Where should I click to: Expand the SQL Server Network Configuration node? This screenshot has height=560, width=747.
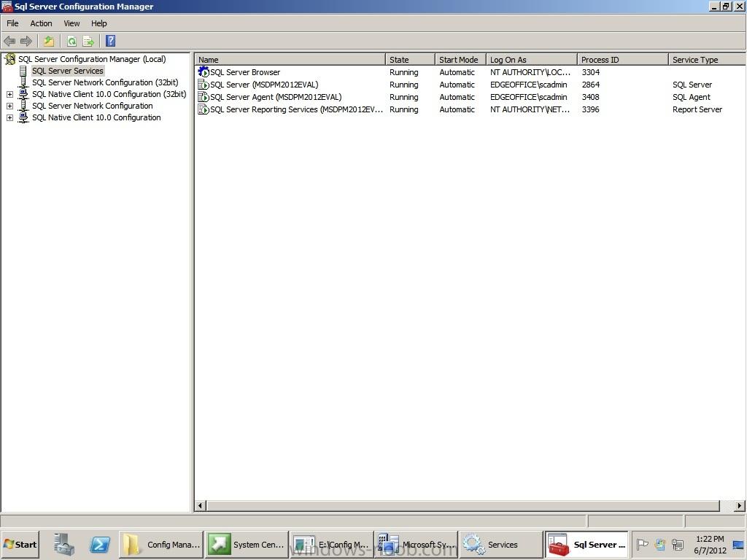tap(9, 106)
